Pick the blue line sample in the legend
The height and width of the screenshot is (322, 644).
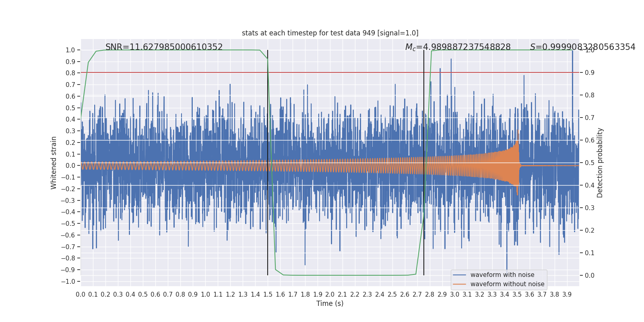(460, 275)
